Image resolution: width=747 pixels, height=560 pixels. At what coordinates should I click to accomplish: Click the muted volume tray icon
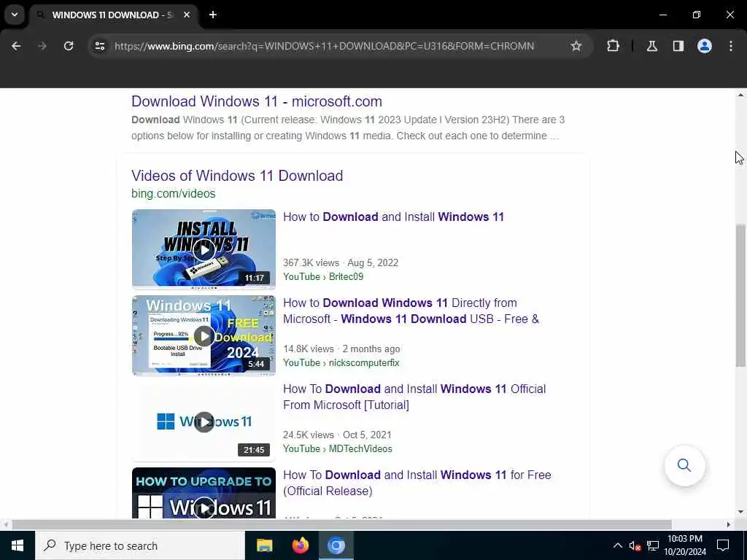635,545
